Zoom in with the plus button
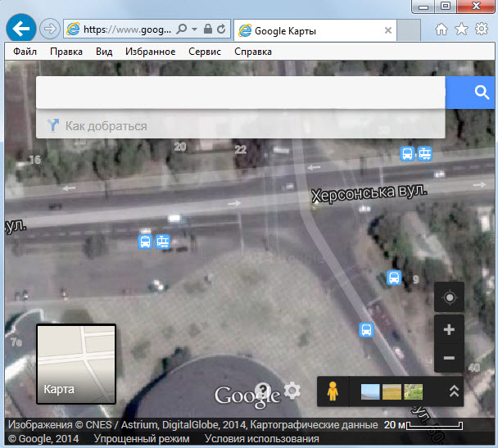 tap(449, 330)
